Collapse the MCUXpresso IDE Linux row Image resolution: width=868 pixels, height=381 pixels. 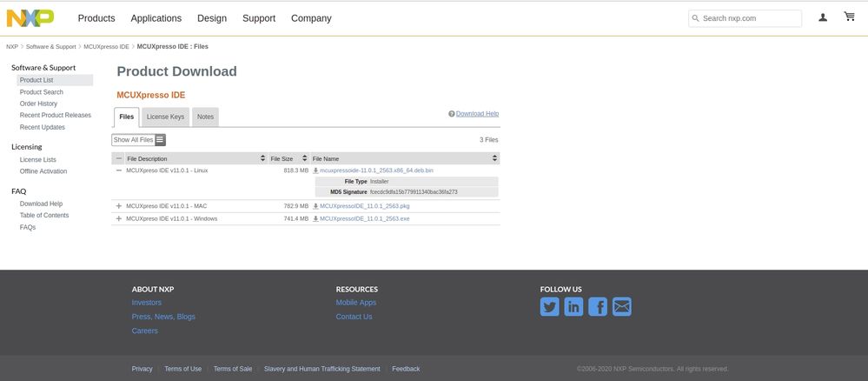[x=118, y=170]
